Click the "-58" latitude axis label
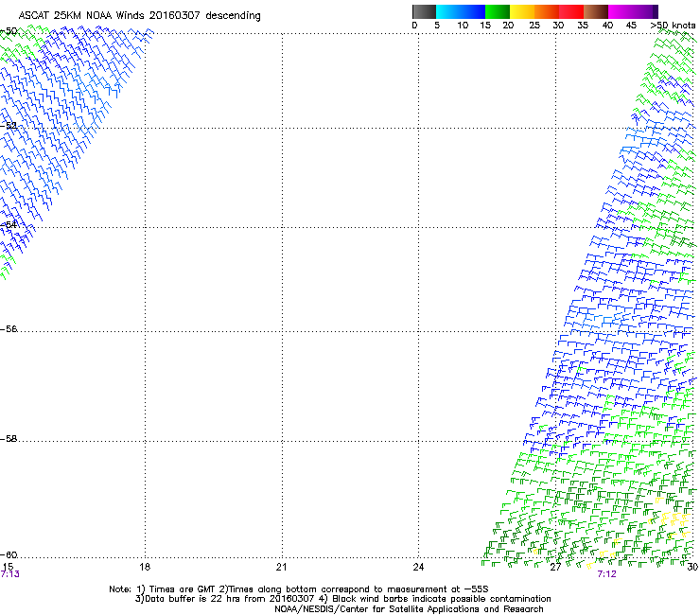This screenshot has height=615, width=700. [9, 439]
